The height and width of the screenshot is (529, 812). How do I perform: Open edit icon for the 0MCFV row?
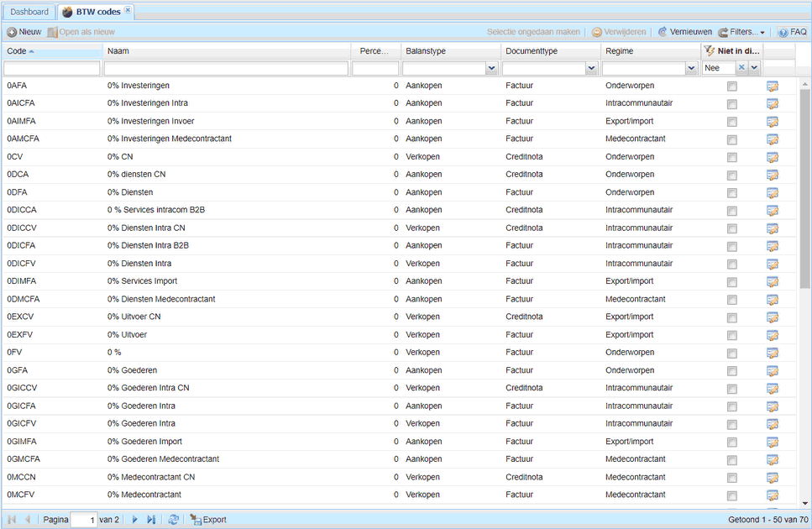773,495
